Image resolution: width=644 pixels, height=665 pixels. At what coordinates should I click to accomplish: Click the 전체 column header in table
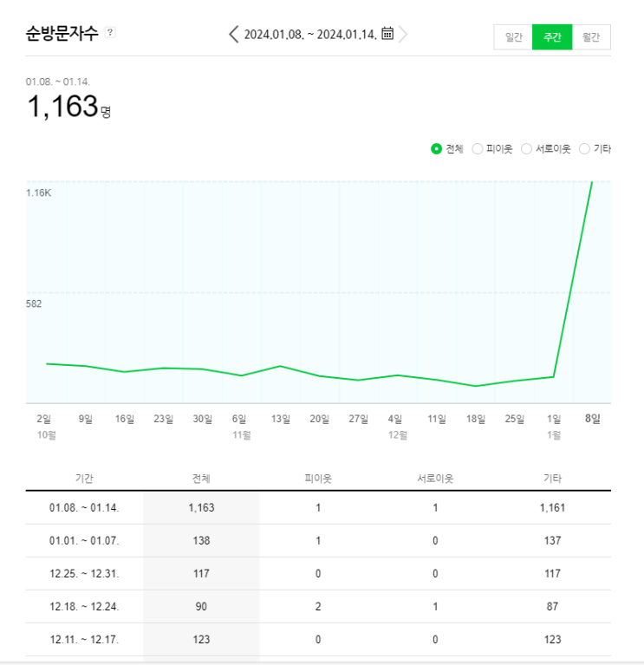click(x=201, y=478)
